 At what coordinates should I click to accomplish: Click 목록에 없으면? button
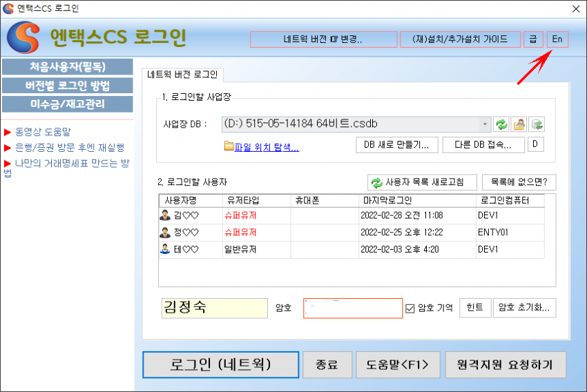coord(519,182)
